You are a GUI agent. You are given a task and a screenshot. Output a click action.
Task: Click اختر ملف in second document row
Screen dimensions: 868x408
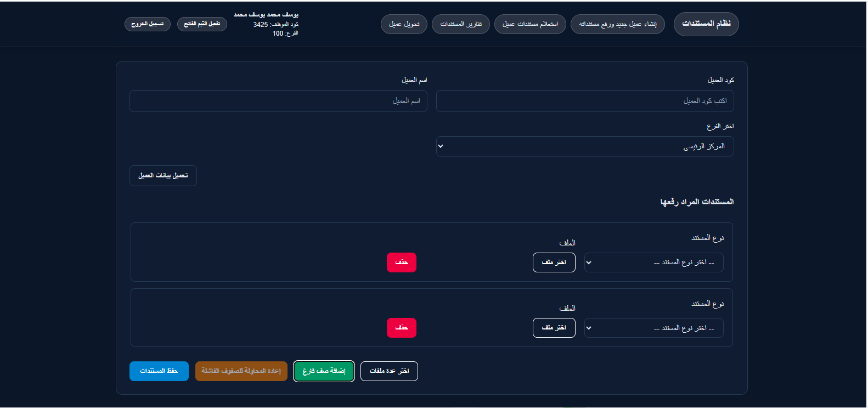[x=554, y=328]
